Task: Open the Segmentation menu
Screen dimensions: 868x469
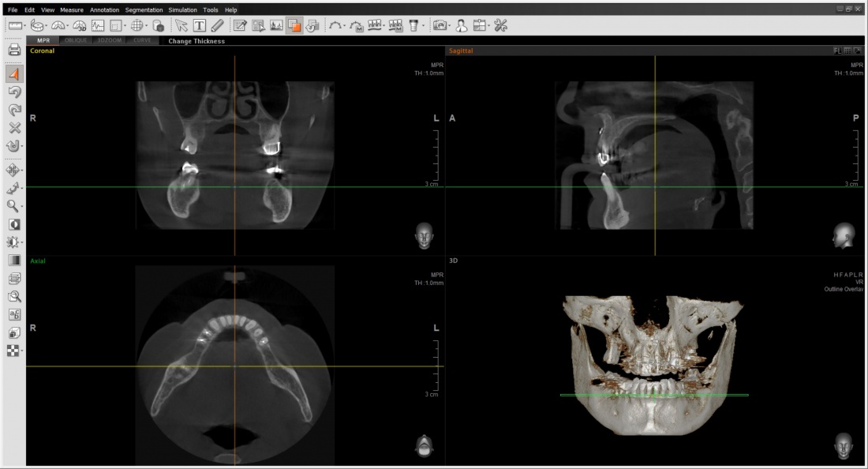Action: [x=144, y=9]
